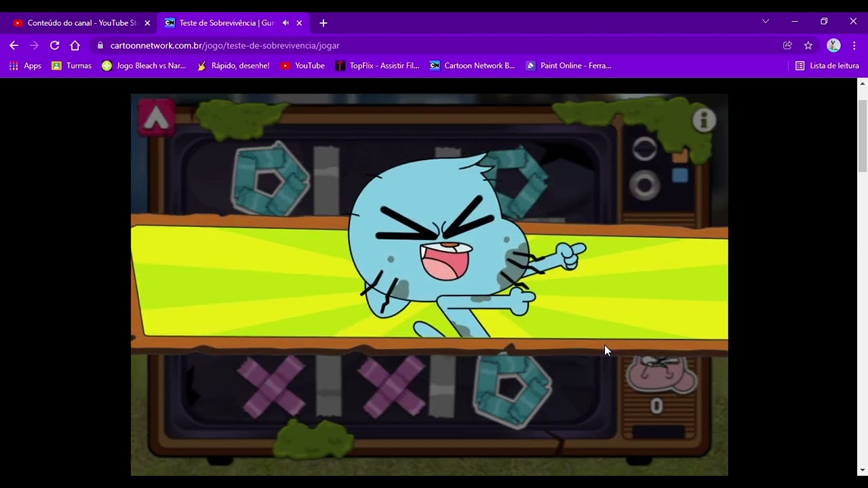Open a new browser tab
Image resolution: width=868 pixels, height=488 pixels.
323,23
